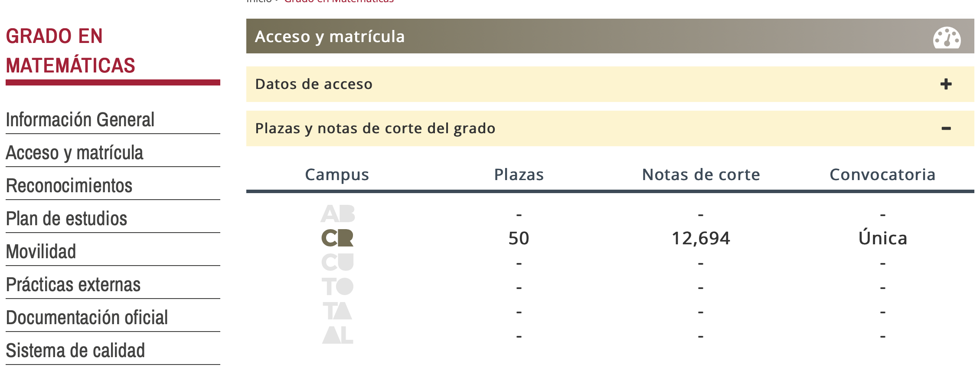Toggle the TO campus selector
The height and width of the screenshot is (368, 980).
(338, 286)
